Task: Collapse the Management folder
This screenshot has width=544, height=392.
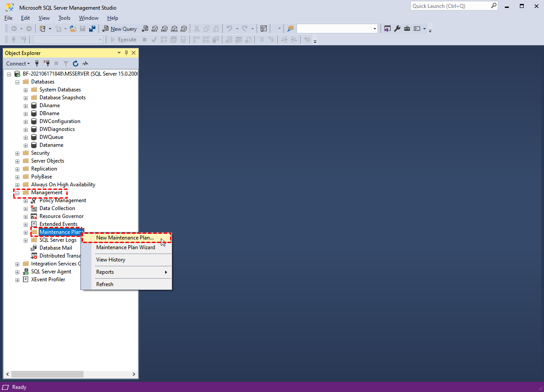Action: (17, 192)
